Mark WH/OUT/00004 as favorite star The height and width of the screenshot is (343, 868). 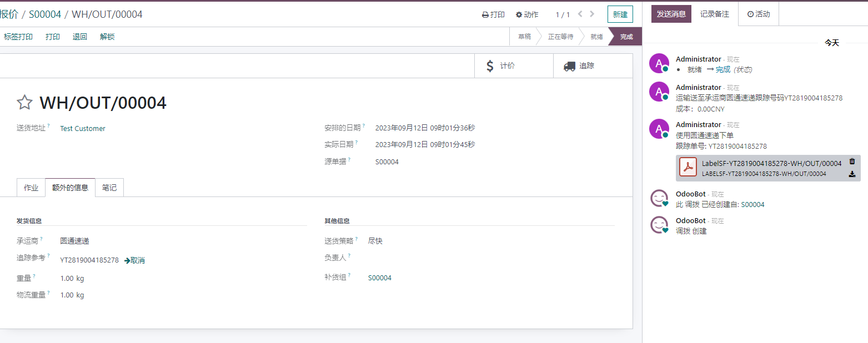pyautogui.click(x=24, y=103)
